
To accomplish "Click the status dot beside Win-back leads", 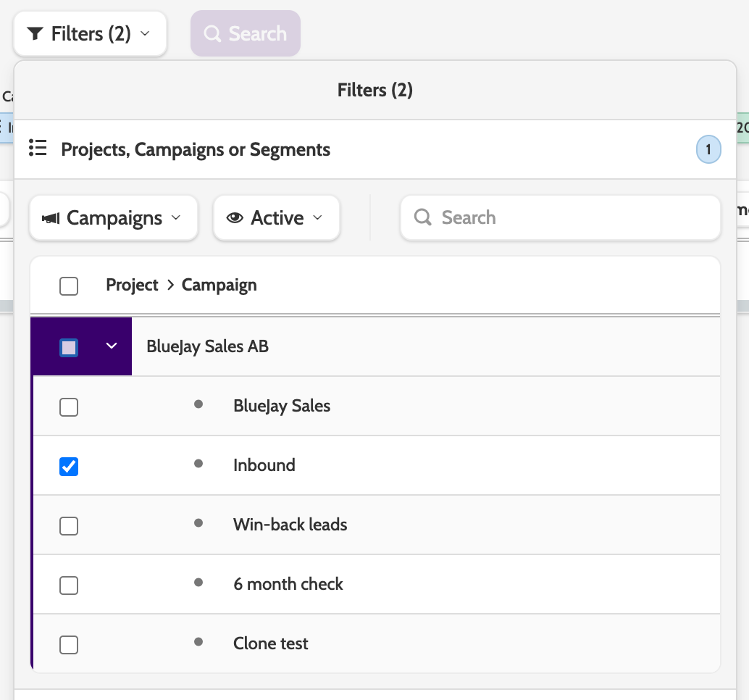I will pos(198,523).
